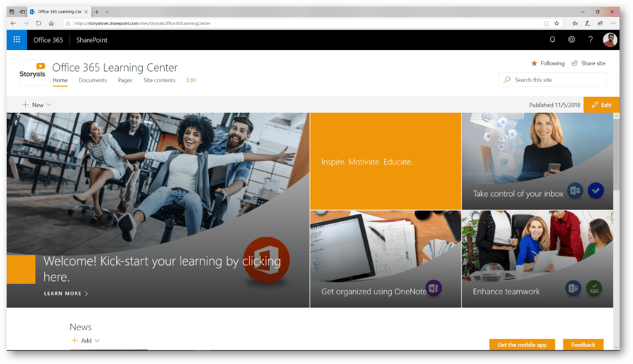Screen dimensions: 633x364
Task: Click the browser back arrow
Action: (x=13, y=23)
